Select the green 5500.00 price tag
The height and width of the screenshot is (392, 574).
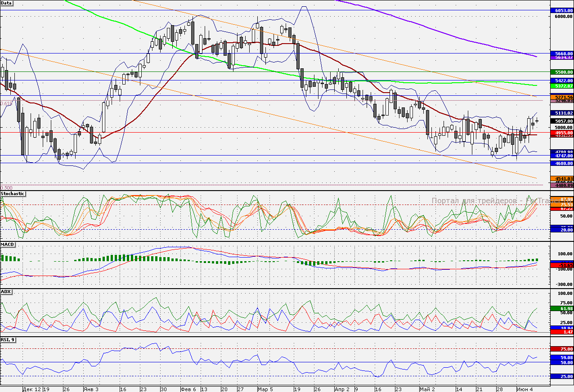pos(562,72)
